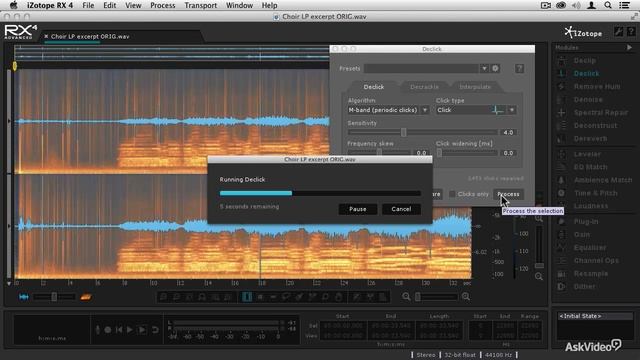This screenshot has height=360, width=640.
Task: Open preferences wrench icon near iZotope logo
Action: [619, 32]
